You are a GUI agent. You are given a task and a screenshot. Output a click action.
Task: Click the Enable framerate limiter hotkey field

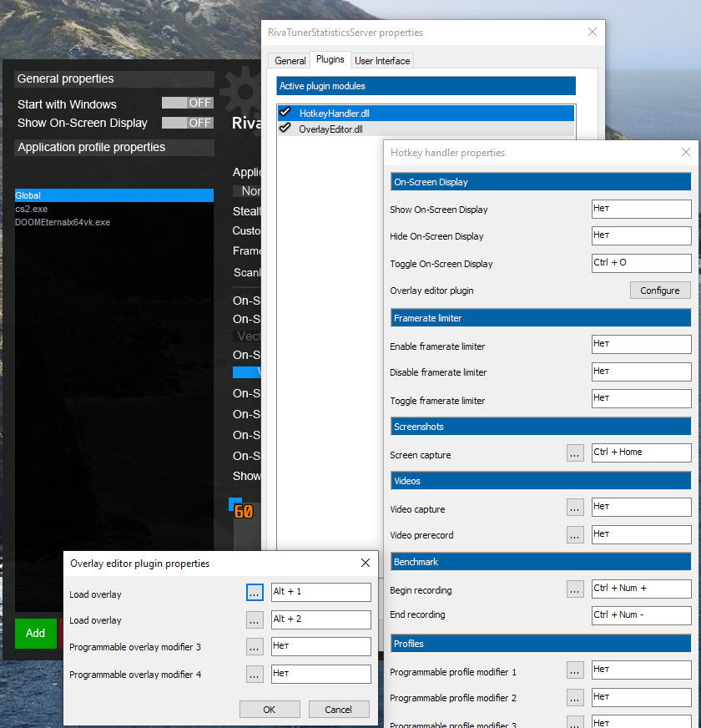[641, 345]
